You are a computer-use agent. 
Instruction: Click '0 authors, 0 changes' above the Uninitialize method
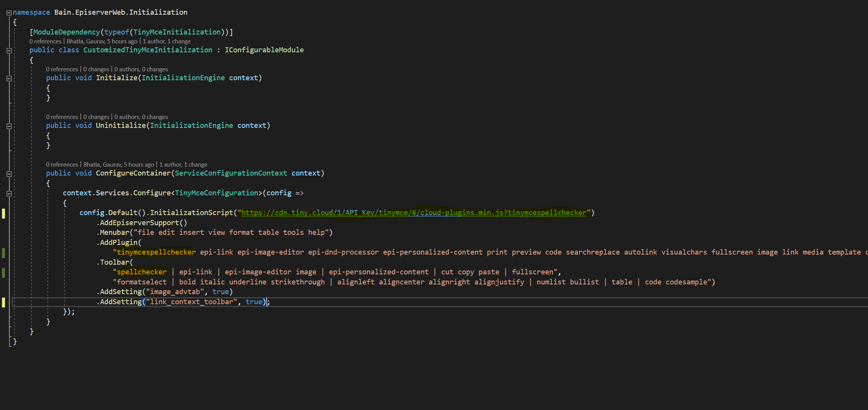tap(141, 117)
